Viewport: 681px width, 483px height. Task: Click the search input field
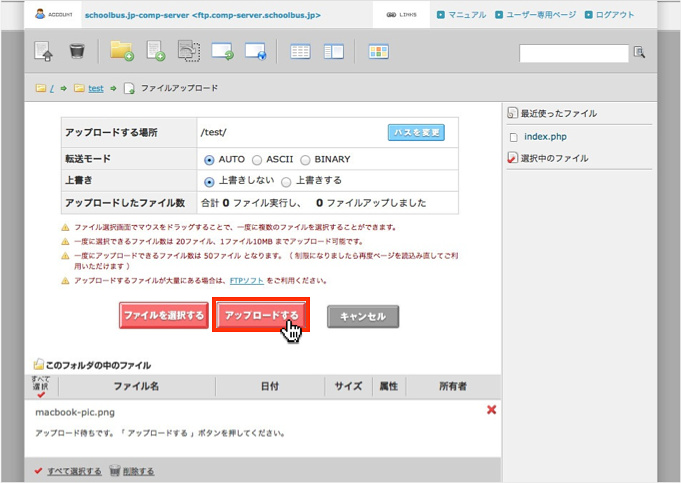574,53
